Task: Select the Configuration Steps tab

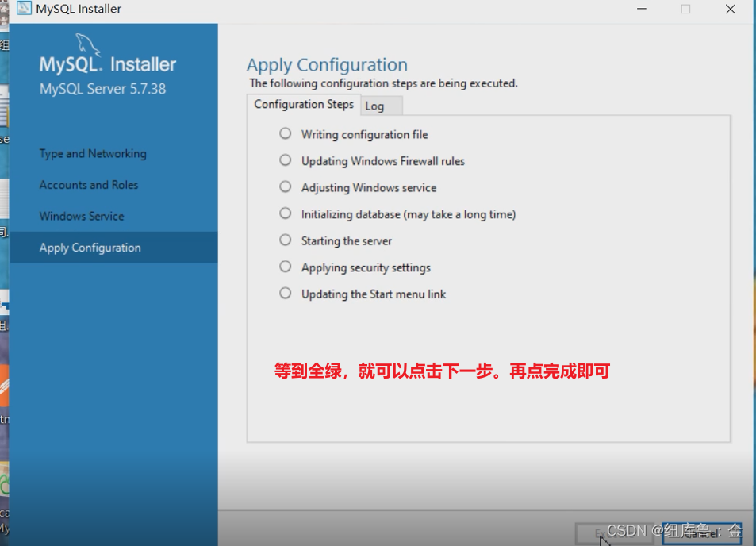Action: point(304,105)
